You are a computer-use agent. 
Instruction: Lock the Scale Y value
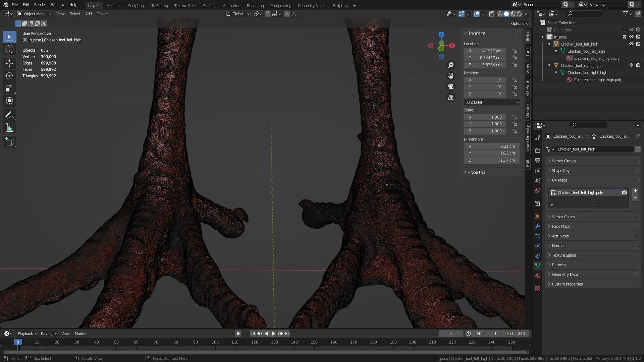coord(515,124)
